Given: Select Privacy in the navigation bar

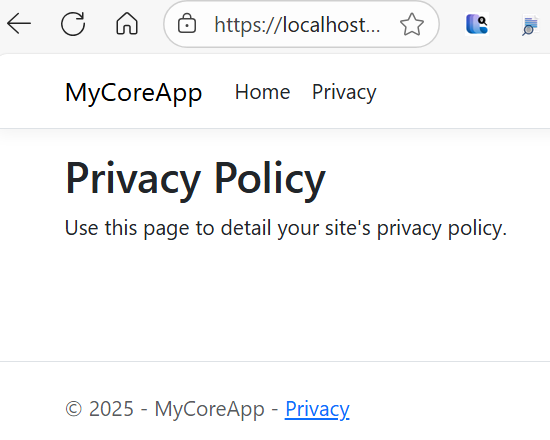Looking at the screenshot, I should point(344,93).
